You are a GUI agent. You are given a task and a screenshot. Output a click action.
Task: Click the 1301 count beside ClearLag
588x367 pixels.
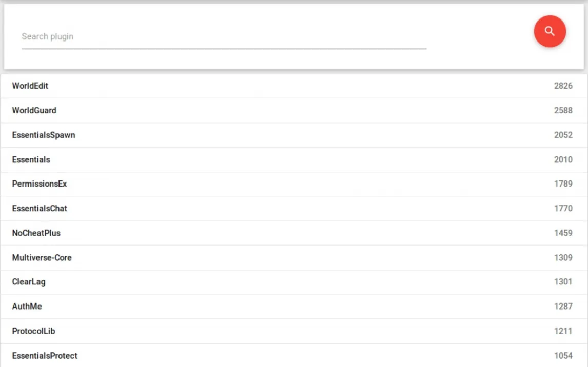pyautogui.click(x=563, y=281)
